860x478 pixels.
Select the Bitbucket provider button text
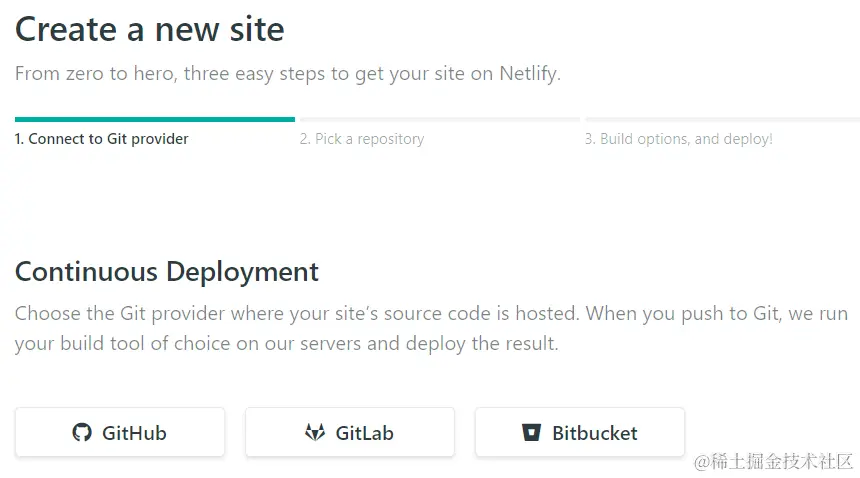595,433
